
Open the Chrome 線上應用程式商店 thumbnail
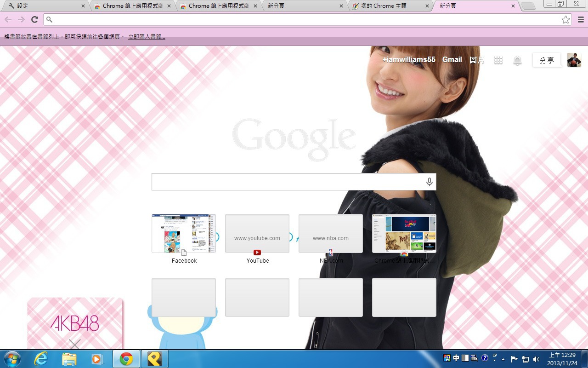[x=404, y=233]
